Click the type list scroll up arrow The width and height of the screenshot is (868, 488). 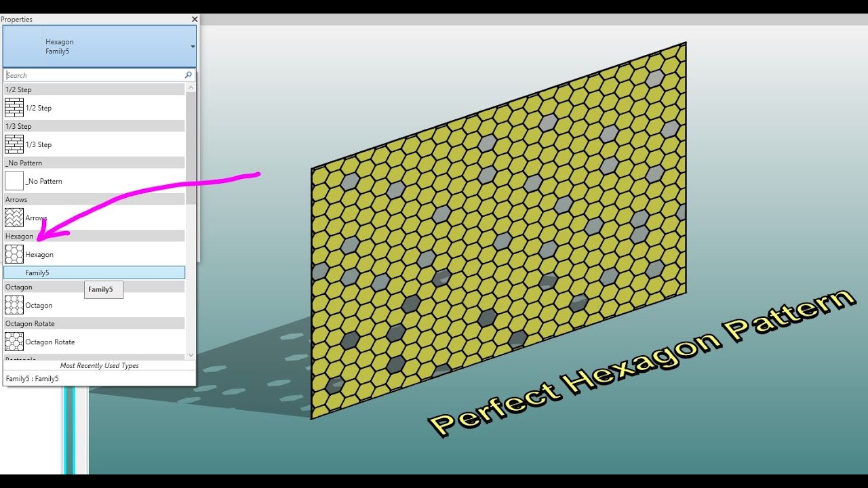click(191, 88)
